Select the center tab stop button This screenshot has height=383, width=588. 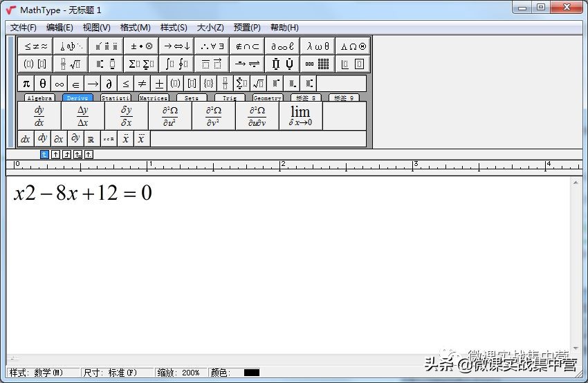tap(56, 155)
